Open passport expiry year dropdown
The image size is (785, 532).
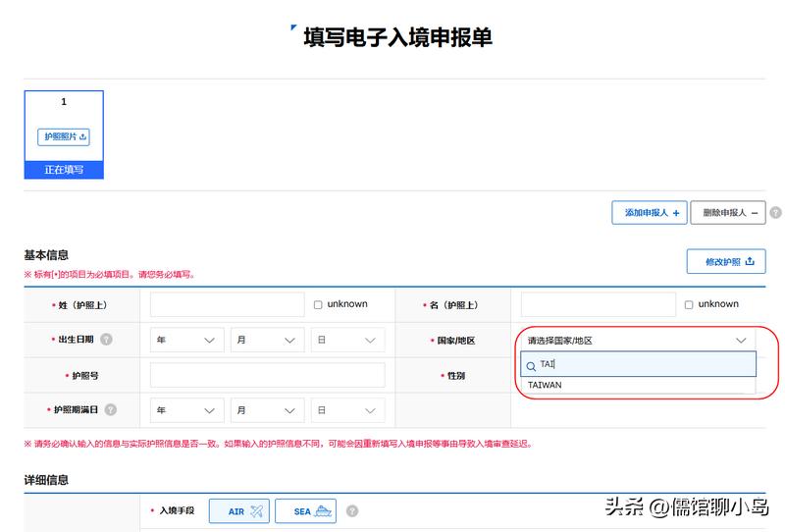point(186,410)
